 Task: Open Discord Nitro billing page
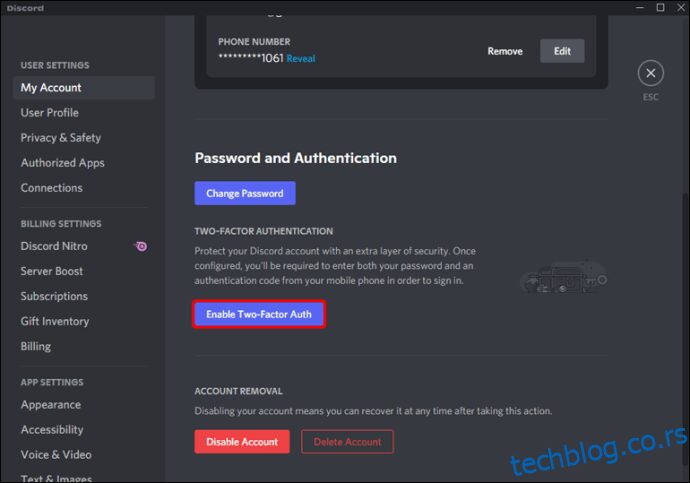pos(84,246)
